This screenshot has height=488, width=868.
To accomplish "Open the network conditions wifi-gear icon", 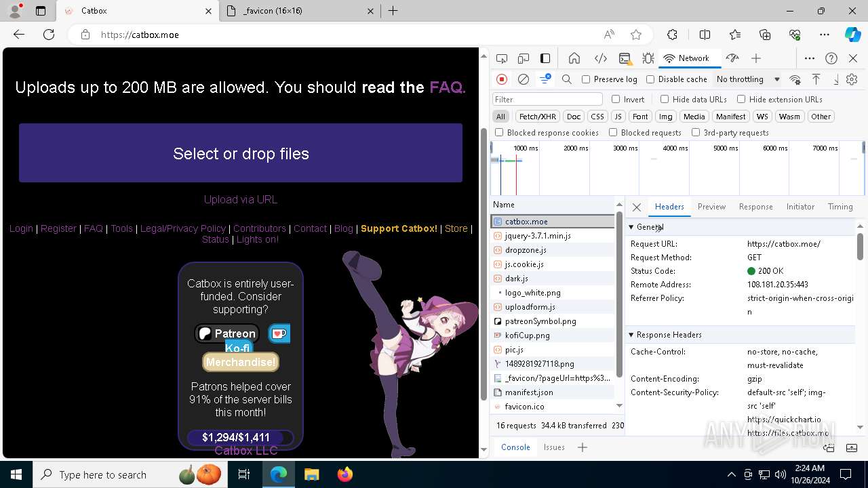I will [x=795, y=79].
